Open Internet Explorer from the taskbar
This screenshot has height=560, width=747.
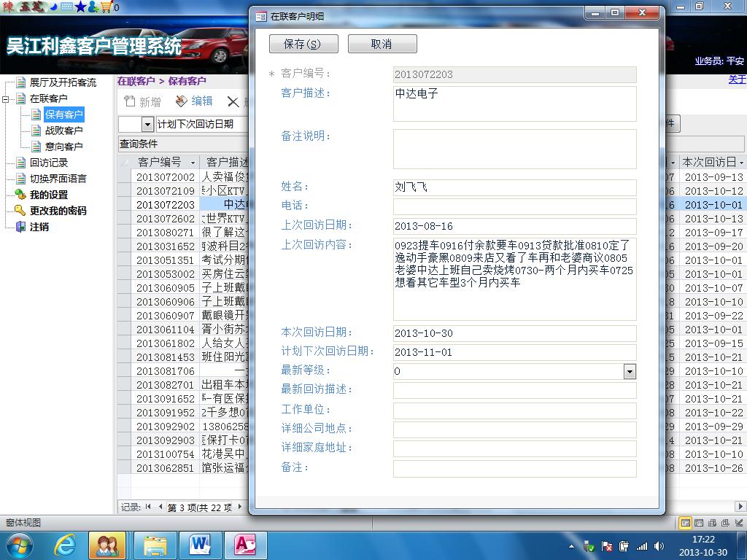(x=64, y=545)
